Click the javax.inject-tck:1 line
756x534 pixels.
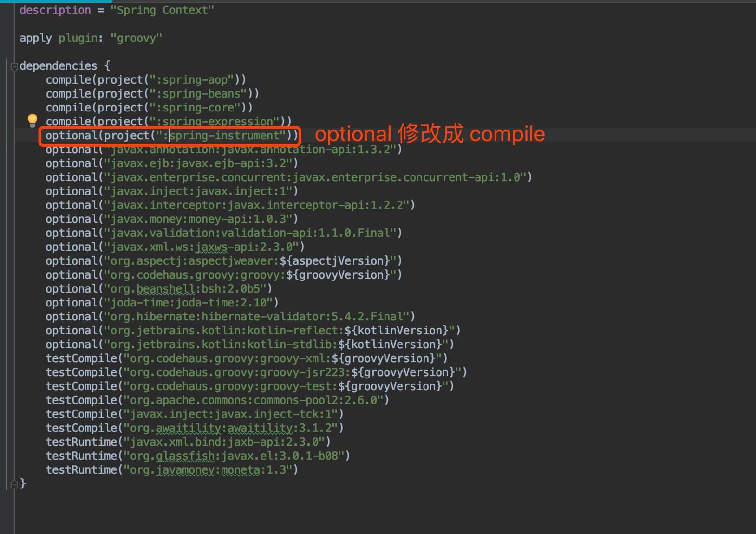pos(195,414)
